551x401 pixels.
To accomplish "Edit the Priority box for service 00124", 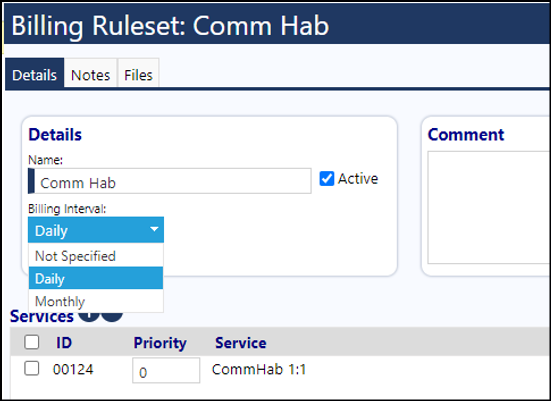I will 166,370.
